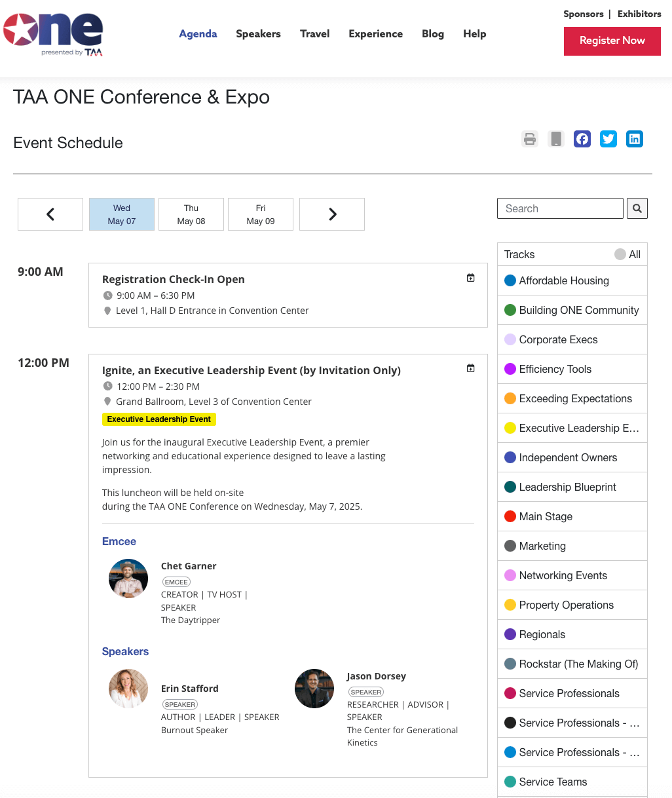Viewport: 672px width, 798px height.
Task: Click the search magnifier icon
Action: (637, 208)
